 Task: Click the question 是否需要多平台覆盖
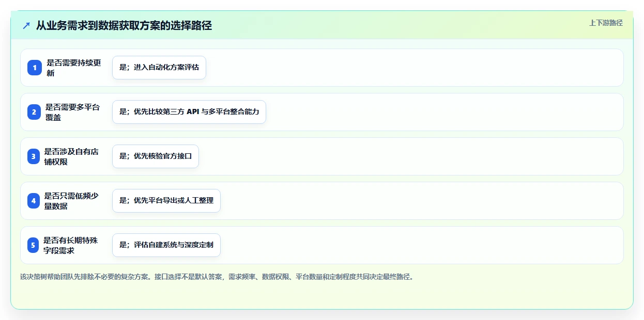[x=73, y=112]
